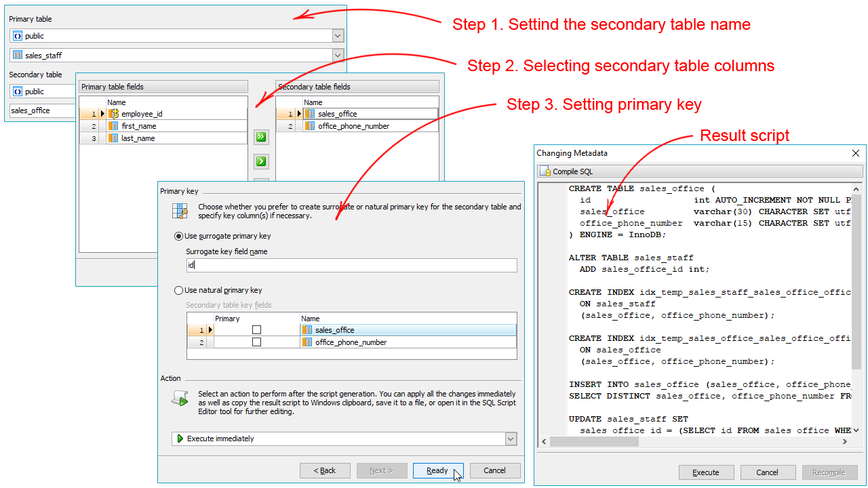Click the employee_id key field icon
This screenshot has height=488, width=868.
click(x=113, y=114)
